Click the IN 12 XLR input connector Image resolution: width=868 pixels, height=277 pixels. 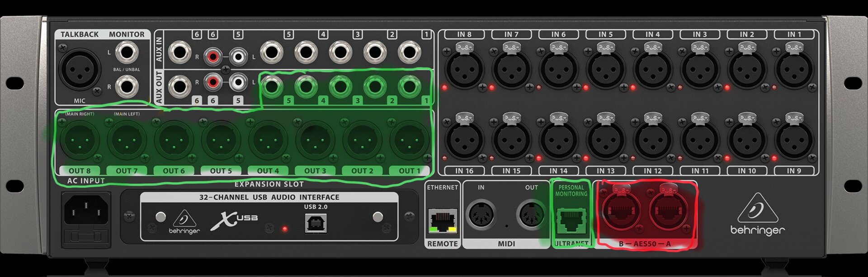point(653,139)
